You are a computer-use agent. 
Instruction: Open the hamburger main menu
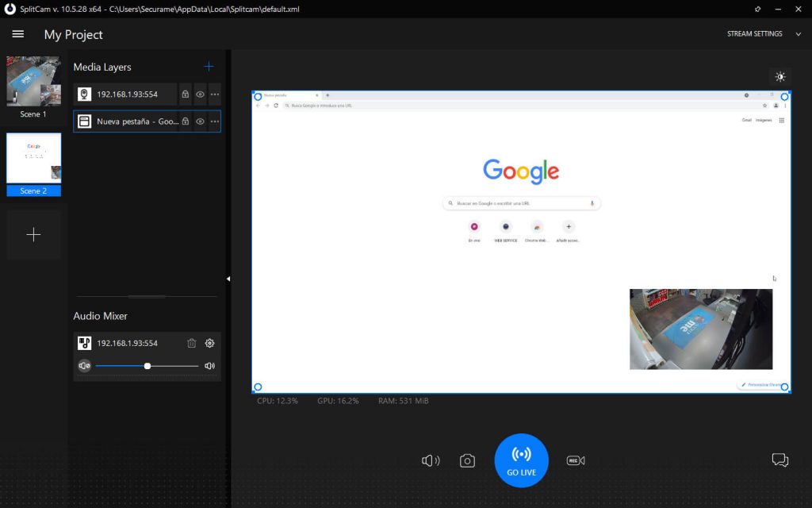pyautogui.click(x=18, y=34)
